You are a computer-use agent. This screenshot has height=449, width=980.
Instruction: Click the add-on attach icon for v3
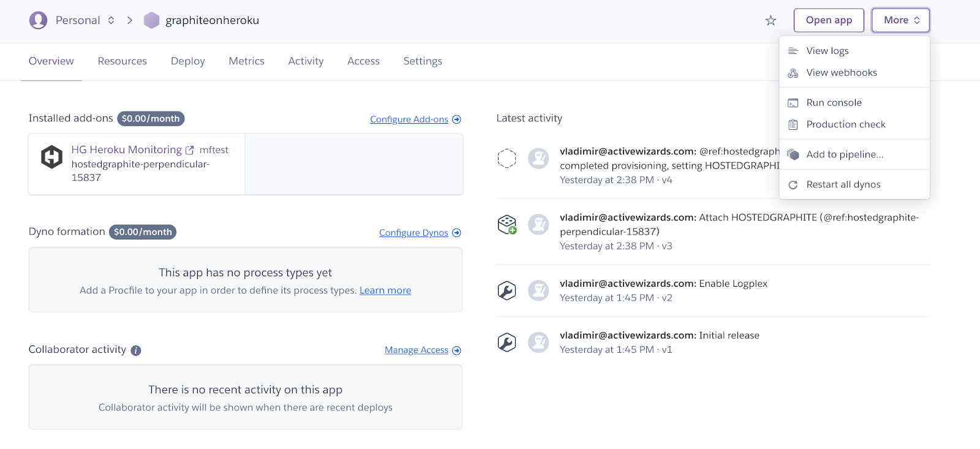pyautogui.click(x=507, y=225)
